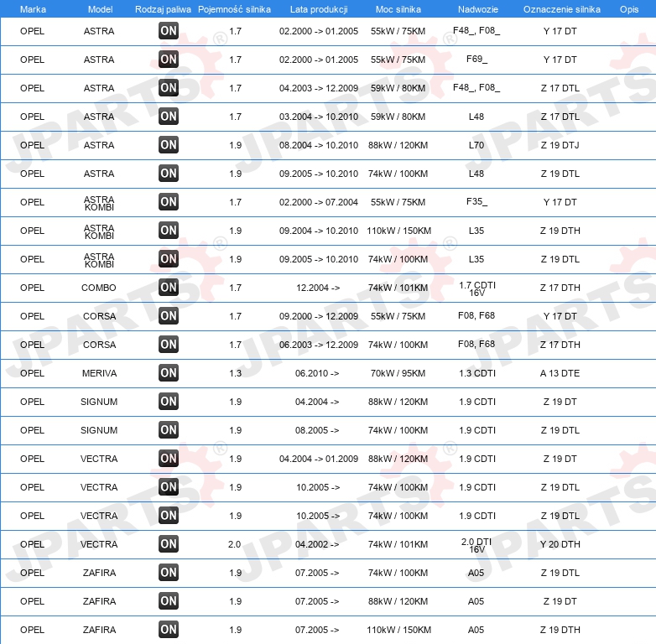Image resolution: width=656 pixels, height=644 pixels.
Task: Click the Oznaczenie silnika column header
Action: pyautogui.click(x=561, y=9)
